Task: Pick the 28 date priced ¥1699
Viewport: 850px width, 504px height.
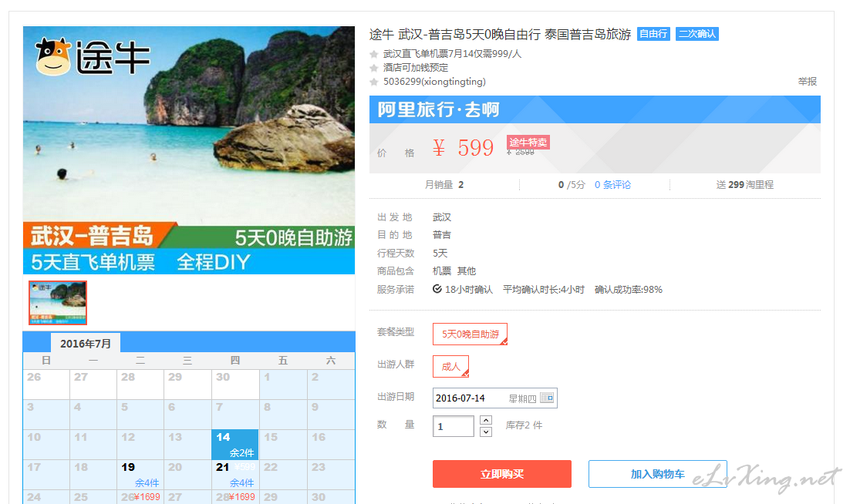Action: pos(234,497)
